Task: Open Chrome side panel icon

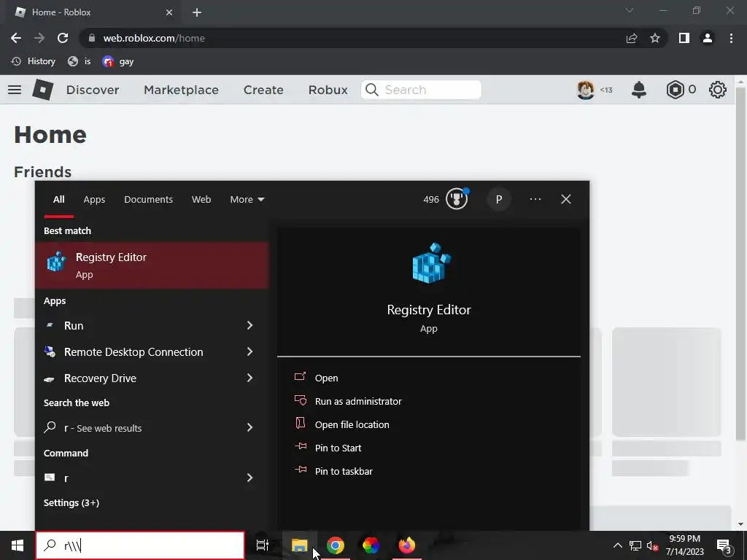Action: [x=684, y=38]
